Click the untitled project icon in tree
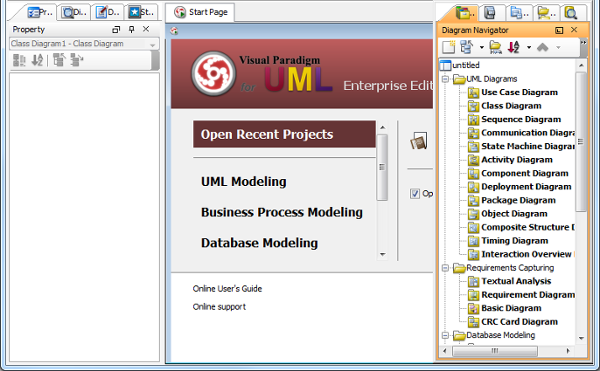This screenshot has width=600, height=371. pyautogui.click(x=445, y=65)
